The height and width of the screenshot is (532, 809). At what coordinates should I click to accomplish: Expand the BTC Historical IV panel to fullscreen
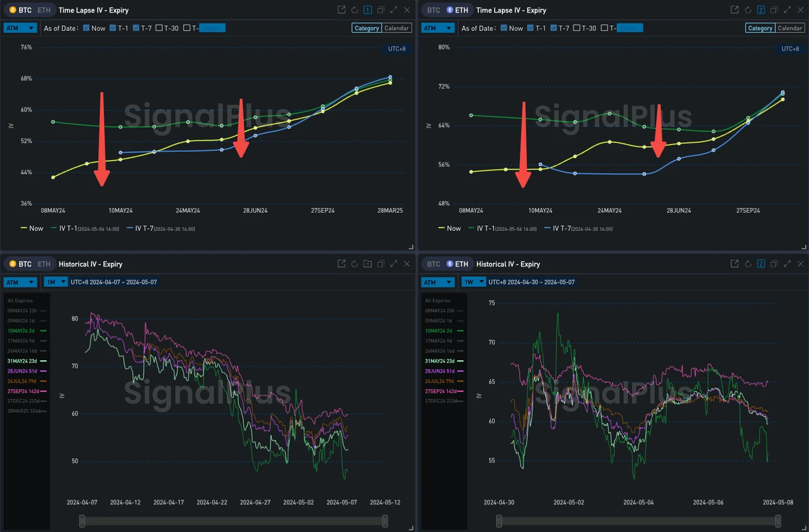coord(394,263)
